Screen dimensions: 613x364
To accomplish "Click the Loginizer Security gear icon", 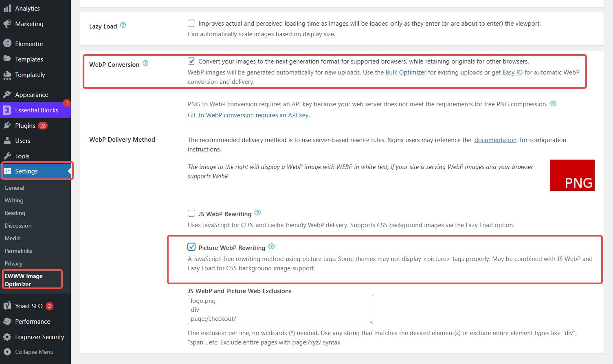I will (x=7, y=337).
